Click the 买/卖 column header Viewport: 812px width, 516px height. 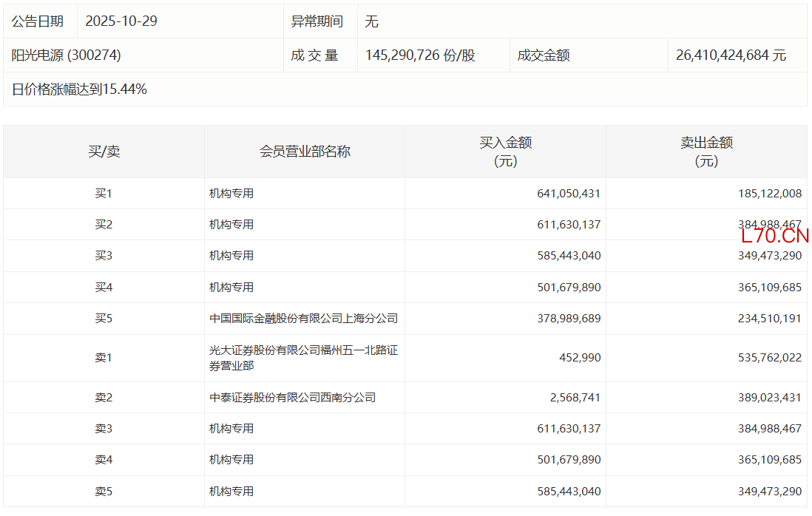point(104,152)
